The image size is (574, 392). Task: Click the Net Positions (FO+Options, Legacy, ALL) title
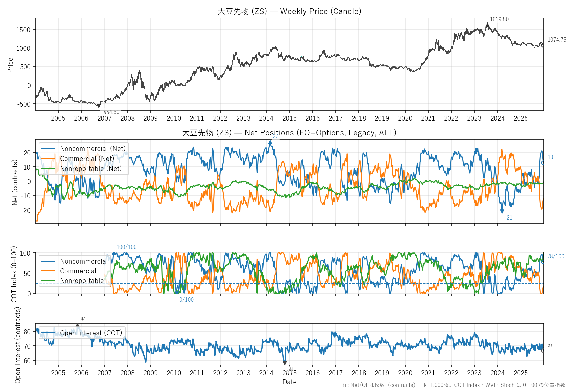point(289,133)
